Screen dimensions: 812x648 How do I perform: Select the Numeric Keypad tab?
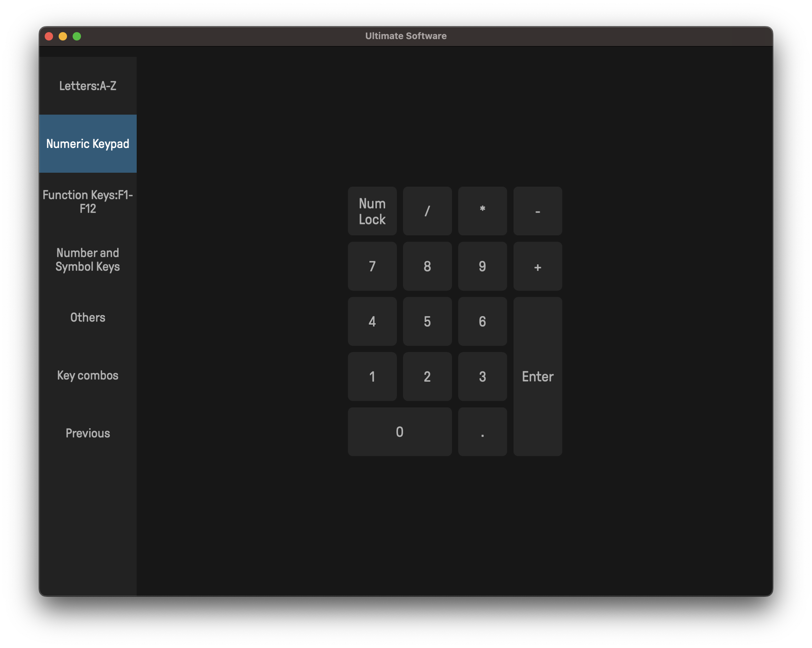click(88, 143)
